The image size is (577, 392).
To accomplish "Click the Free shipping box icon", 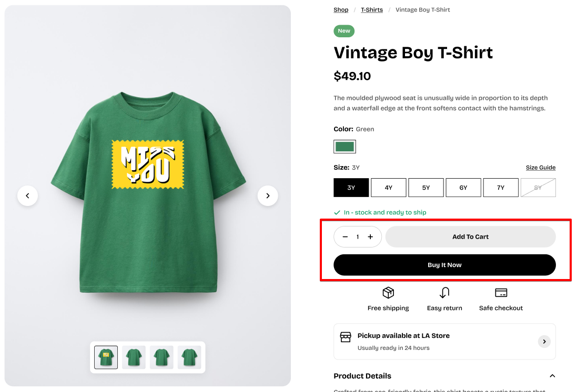I will [x=388, y=293].
